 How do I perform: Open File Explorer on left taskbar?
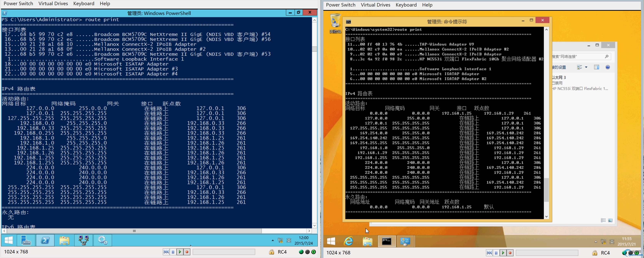[x=64, y=241]
